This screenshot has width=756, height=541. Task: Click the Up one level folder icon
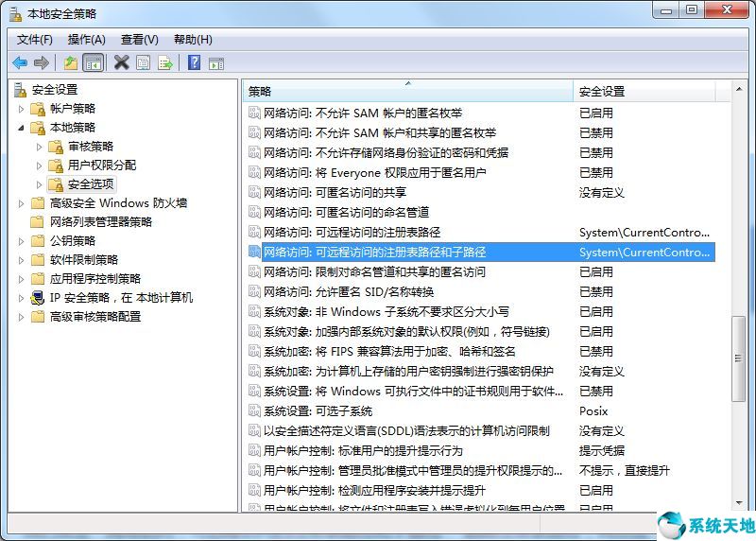point(71,62)
